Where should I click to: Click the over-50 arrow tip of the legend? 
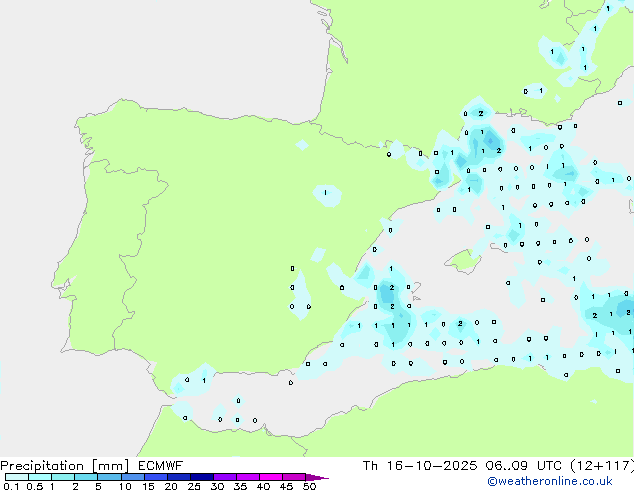tap(317, 477)
